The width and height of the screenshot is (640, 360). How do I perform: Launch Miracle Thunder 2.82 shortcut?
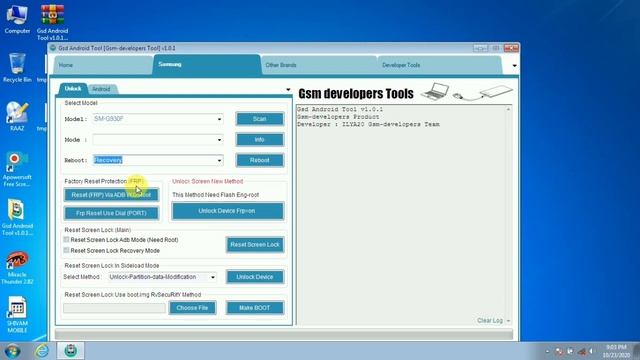coord(17,267)
